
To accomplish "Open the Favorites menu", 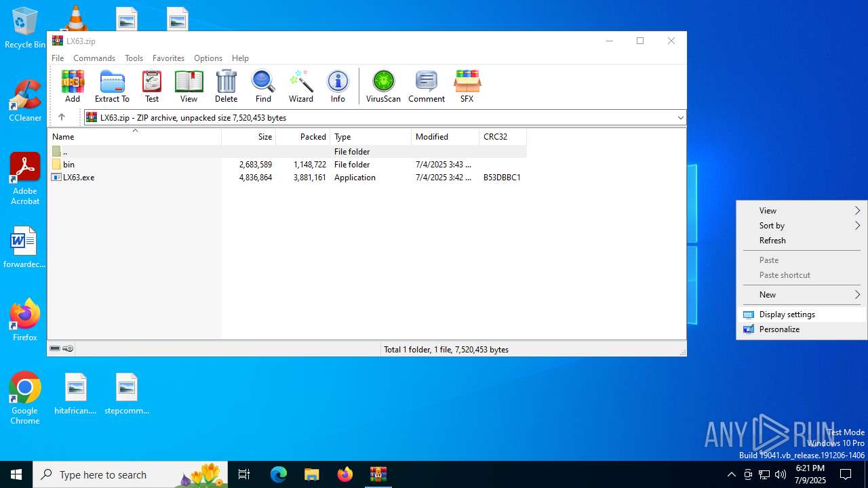I will click(168, 58).
